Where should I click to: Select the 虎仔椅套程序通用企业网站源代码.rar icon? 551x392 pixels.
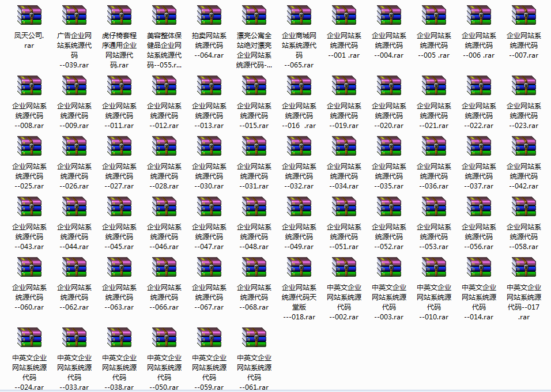click(x=119, y=15)
